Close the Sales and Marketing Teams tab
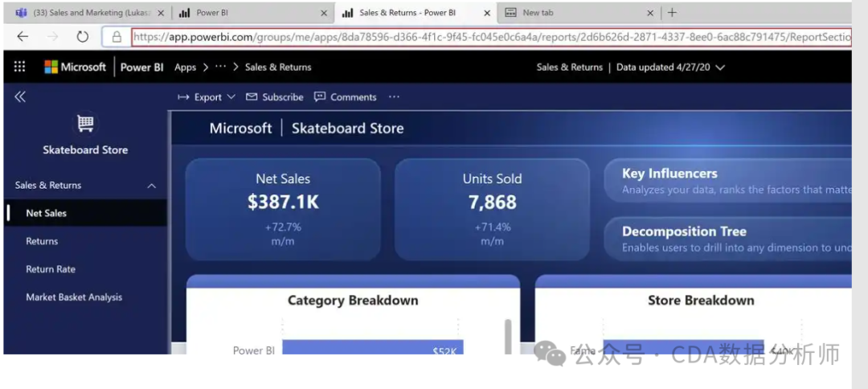The image size is (868, 389). [x=161, y=13]
